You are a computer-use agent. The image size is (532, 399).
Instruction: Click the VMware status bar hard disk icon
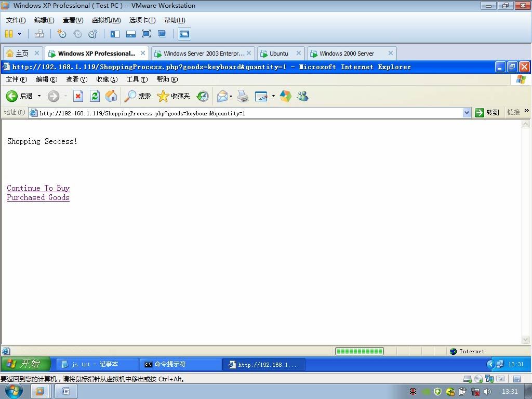pos(468,379)
